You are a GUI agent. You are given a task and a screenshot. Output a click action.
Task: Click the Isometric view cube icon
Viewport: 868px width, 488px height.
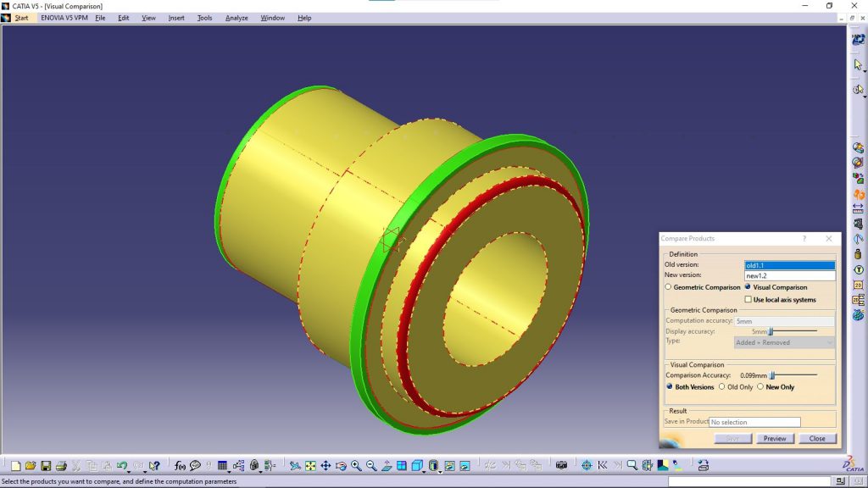point(417,466)
